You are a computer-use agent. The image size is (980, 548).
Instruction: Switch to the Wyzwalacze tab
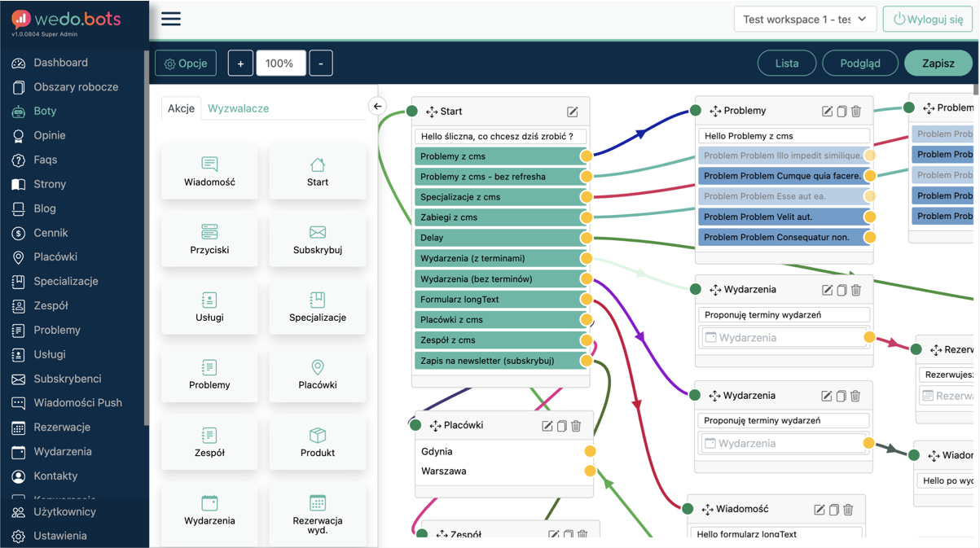tap(238, 108)
